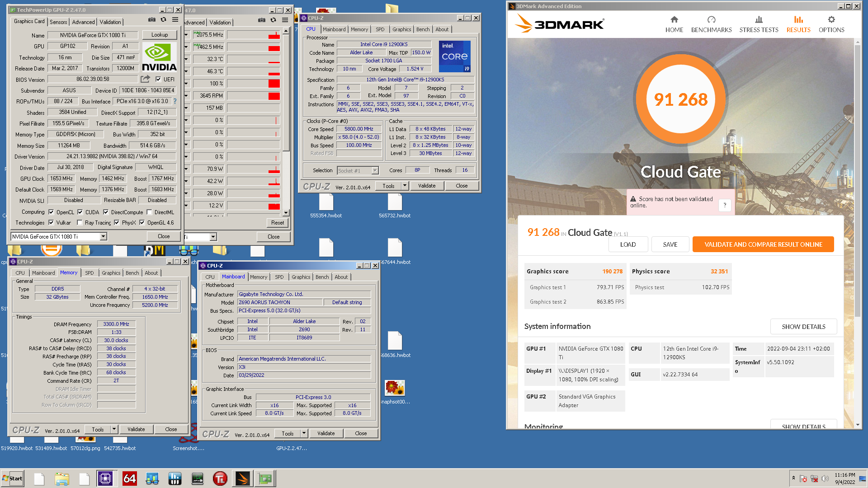Click Validate in the CPU-Z Memory window
The width and height of the screenshot is (868, 488).
136,429
